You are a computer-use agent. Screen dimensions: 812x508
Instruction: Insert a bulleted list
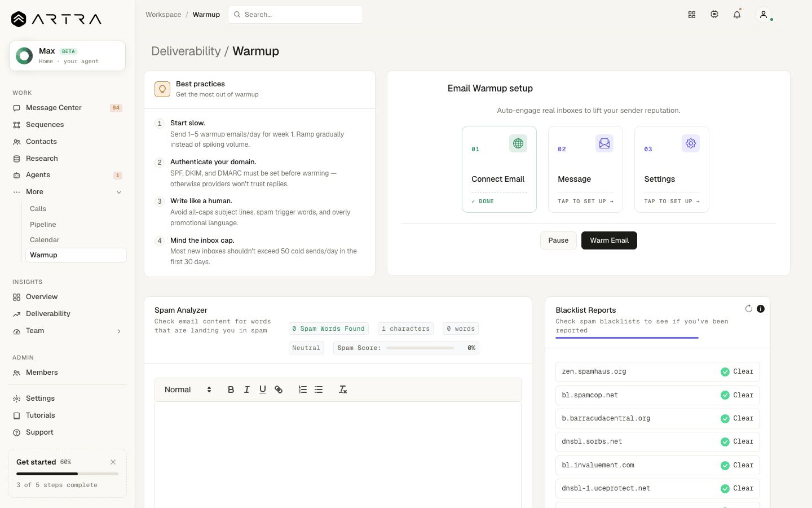click(319, 389)
